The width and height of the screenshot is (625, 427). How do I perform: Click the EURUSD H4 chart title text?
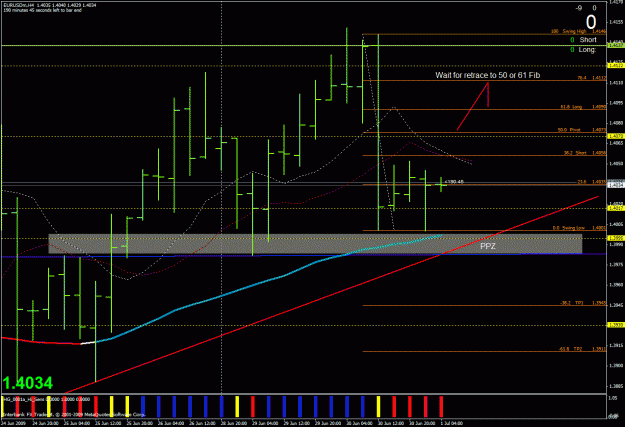click(x=50, y=5)
